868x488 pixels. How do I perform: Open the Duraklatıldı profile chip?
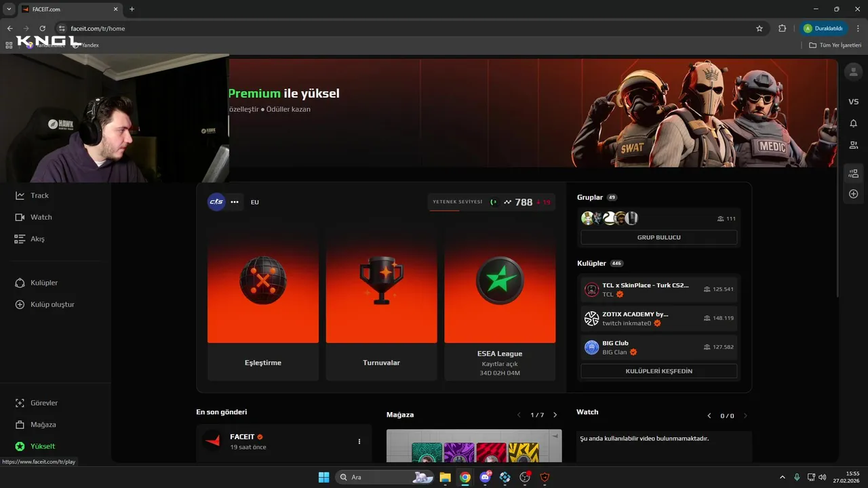[x=825, y=28]
